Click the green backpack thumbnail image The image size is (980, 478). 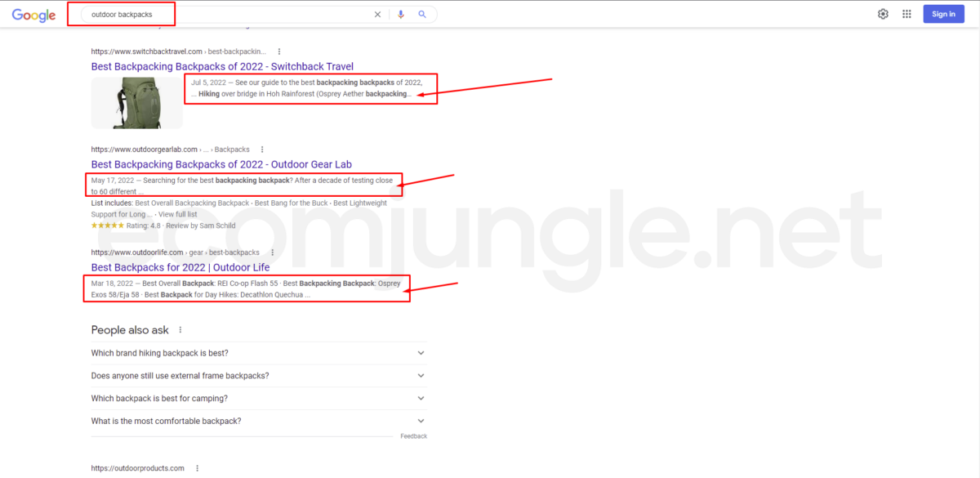click(136, 102)
